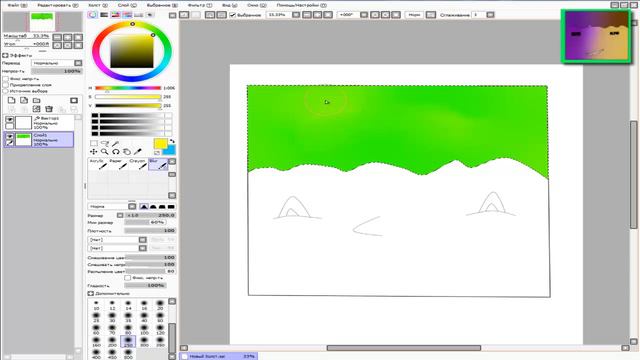This screenshot has width=640, height=360.
Task: Toggle the scratchpad panel icon
Action: point(150,15)
